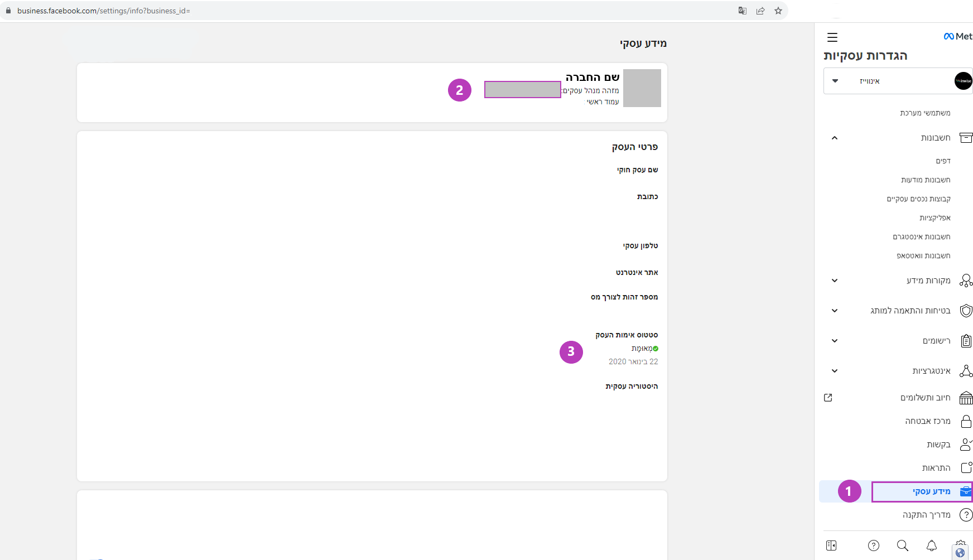Open the hamburger menu in Business Settings
Screen dimensions: 973x560
tap(832, 37)
